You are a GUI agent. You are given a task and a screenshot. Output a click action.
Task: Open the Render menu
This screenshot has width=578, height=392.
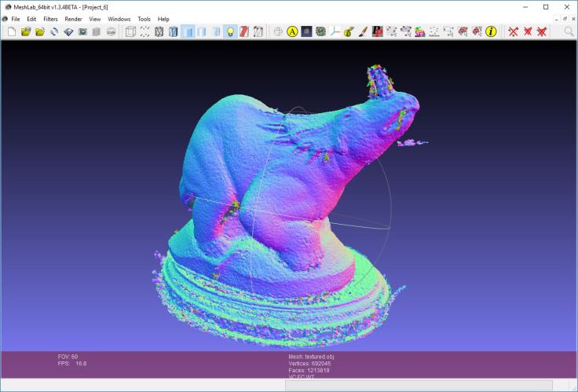point(73,19)
